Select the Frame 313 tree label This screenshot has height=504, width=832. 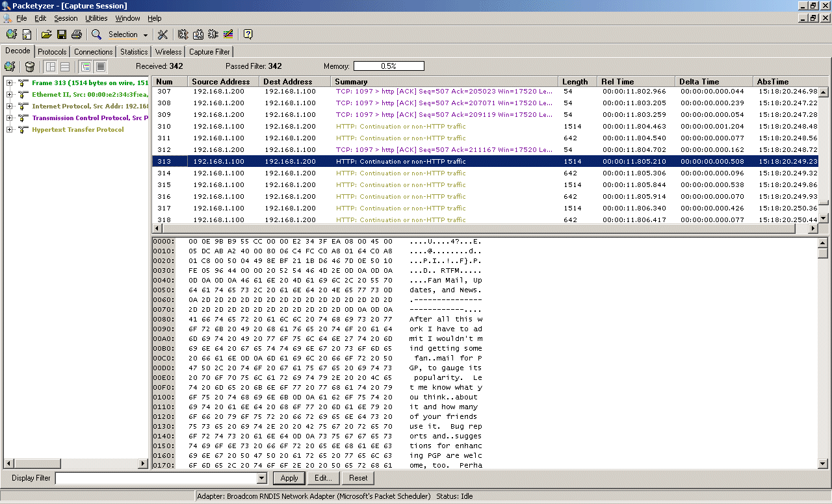coord(90,82)
